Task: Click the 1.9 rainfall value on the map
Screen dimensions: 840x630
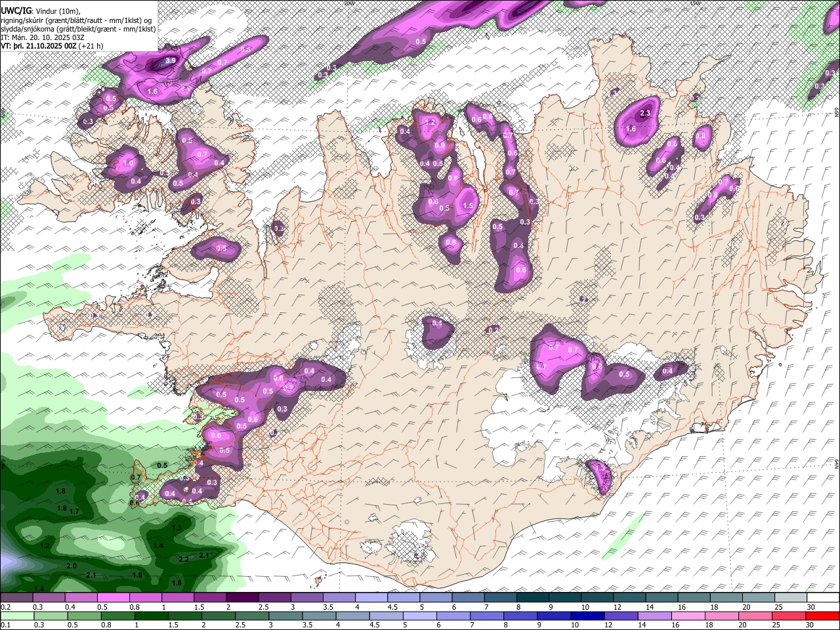Action: tap(137, 575)
